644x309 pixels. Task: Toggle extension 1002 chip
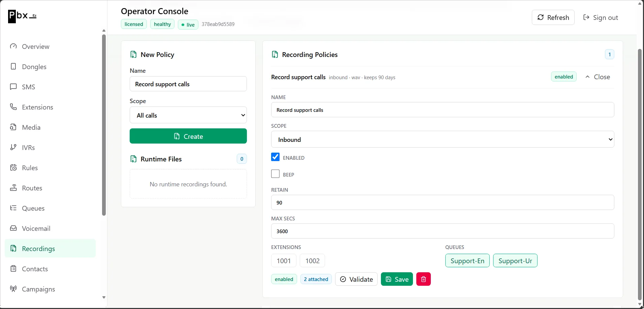point(312,260)
